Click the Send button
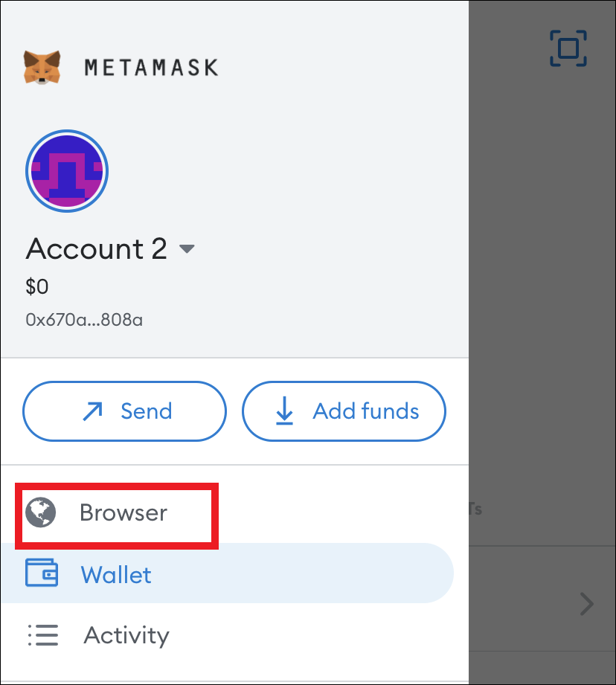The image size is (616, 685). [124, 411]
